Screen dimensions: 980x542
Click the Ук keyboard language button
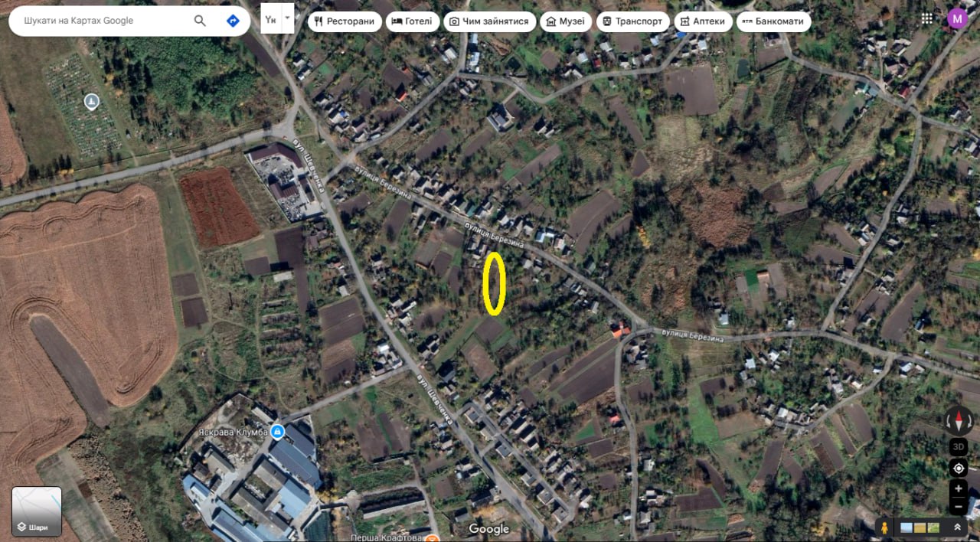(271, 18)
